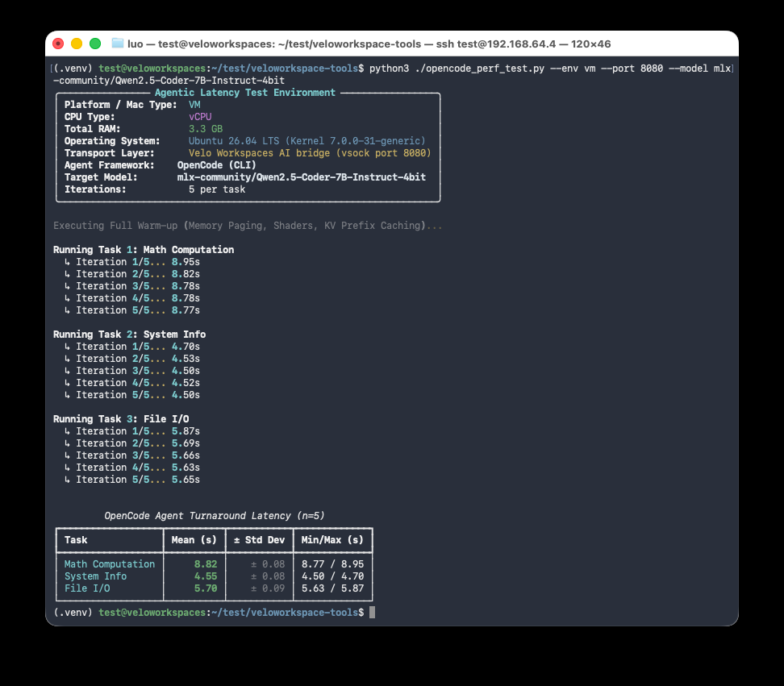Click the min/max value '8.77 / 8.95'

coord(332,564)
